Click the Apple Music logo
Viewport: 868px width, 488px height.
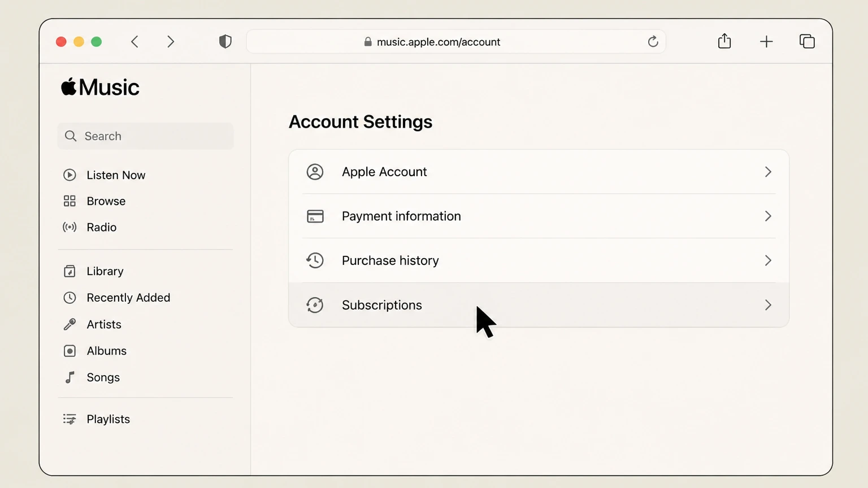[100, 87]
